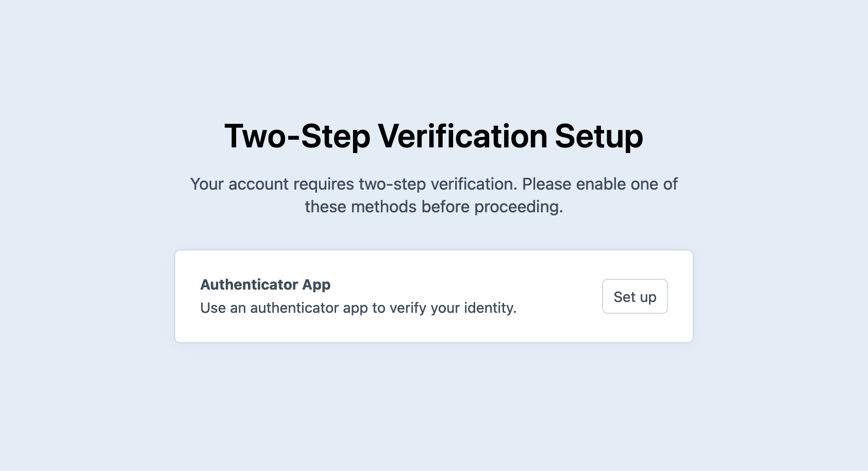868x471 pixels.
Task: Start configuring the authenticator method
Action: pos(635,296)
